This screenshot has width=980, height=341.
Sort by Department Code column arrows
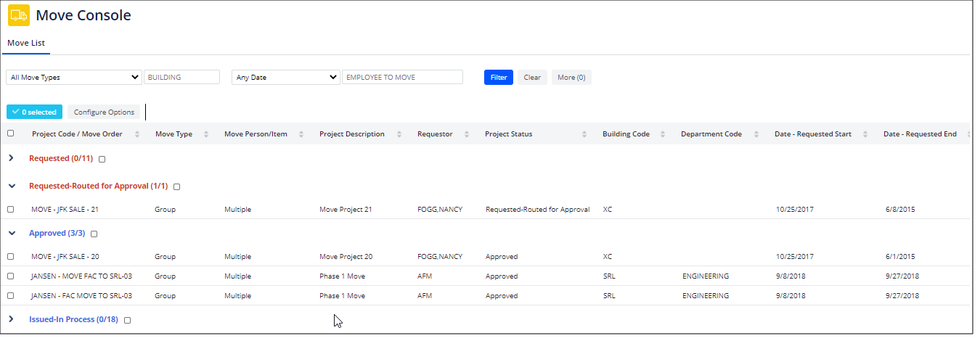[x=756, y=134]
